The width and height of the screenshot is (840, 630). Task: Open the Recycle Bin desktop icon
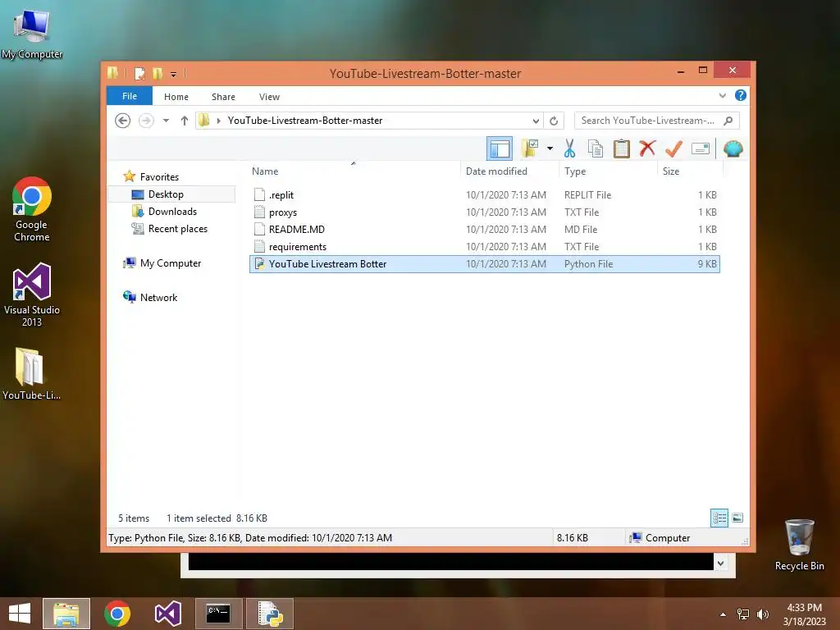coord(799,545)
